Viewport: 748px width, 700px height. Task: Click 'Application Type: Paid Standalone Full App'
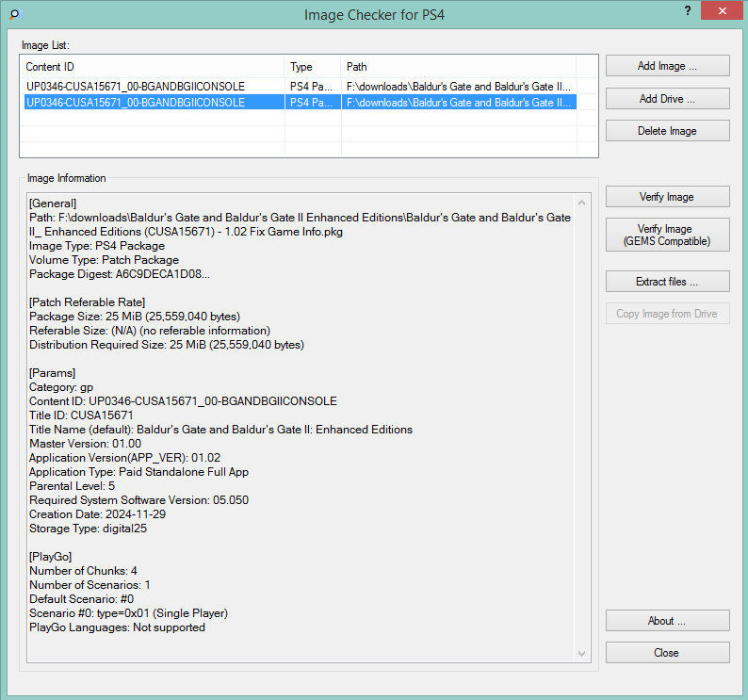pos(138,472)
